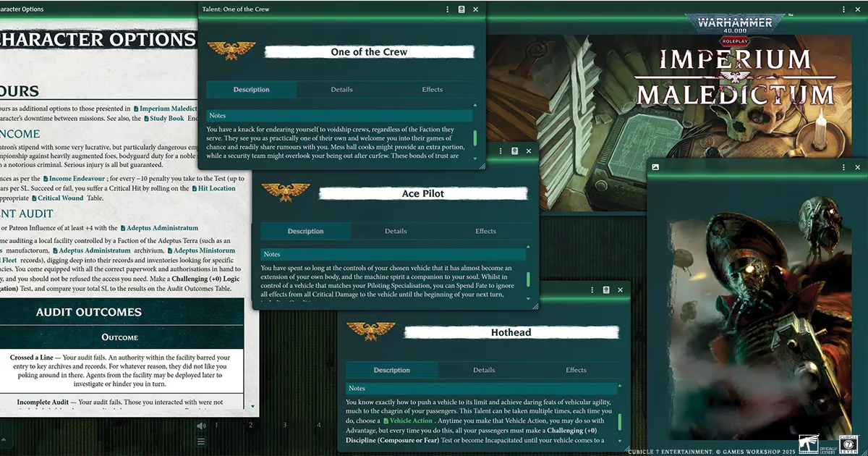The width and height of the screenshot is (868, 456).
Task: Open the options menu of the Imperium Maledictum window
Action: click(844, 9)
